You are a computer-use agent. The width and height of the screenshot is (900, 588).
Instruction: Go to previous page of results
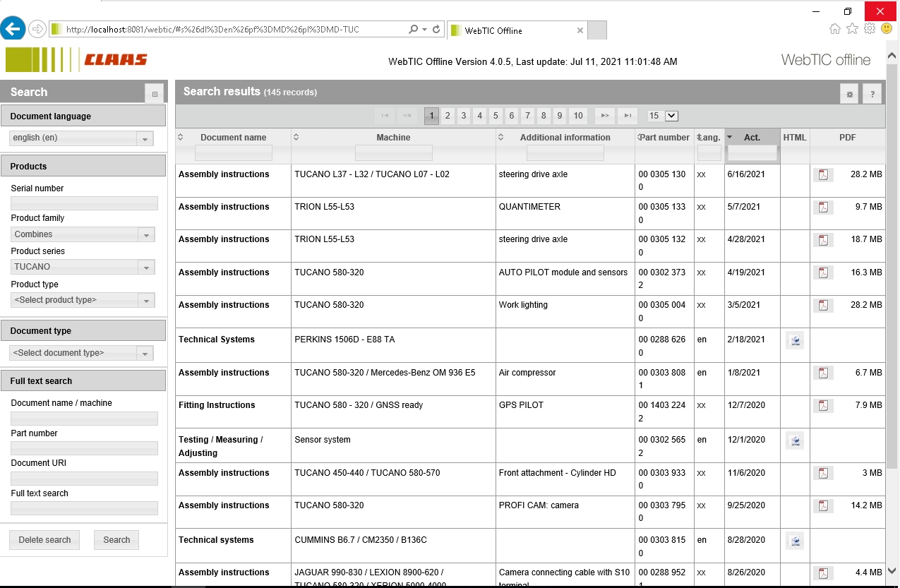click(x=407, y=116)
